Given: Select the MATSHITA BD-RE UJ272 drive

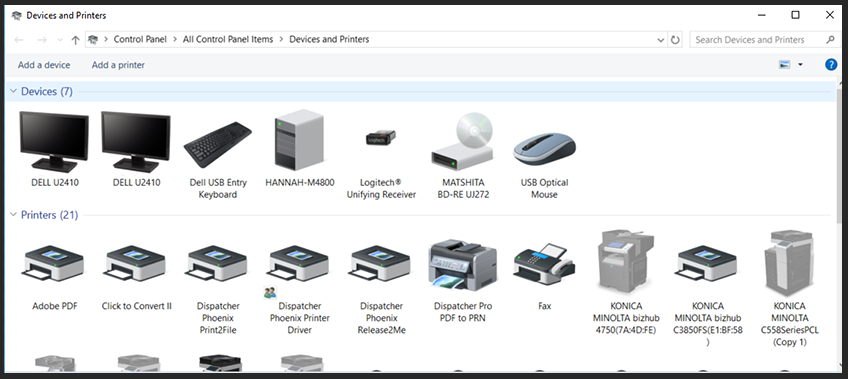Looking at the screenshot, I should point(462,141).
